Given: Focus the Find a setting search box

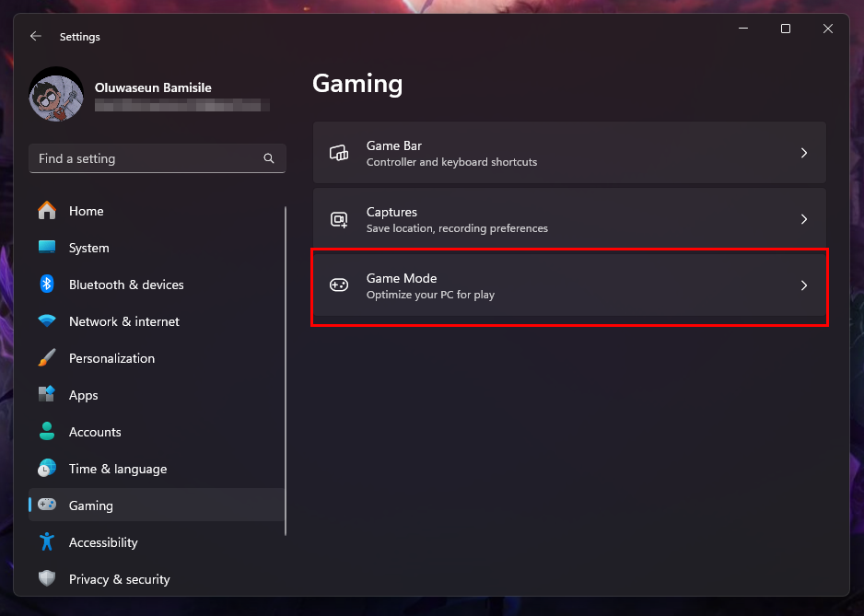Looking at the screenshot, I should (x=157, y=158).
